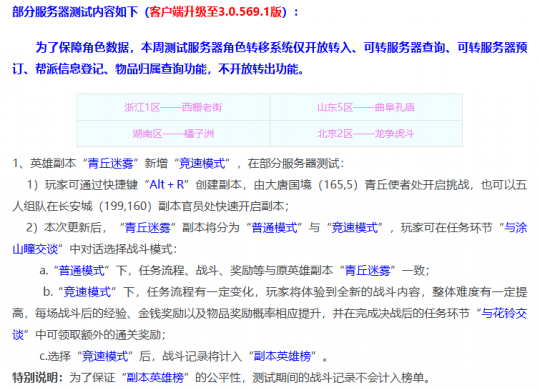This screenshot has height=390, width=540.
Task: Click the 浙江1区——西栅老街 server cell
Action: coord(173,107)
